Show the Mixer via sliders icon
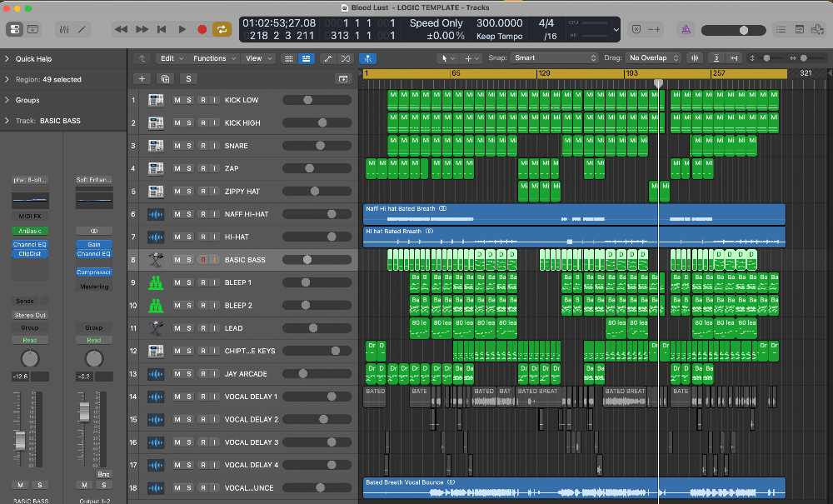This screenshot has height=504, width=833. pos(64,29)
